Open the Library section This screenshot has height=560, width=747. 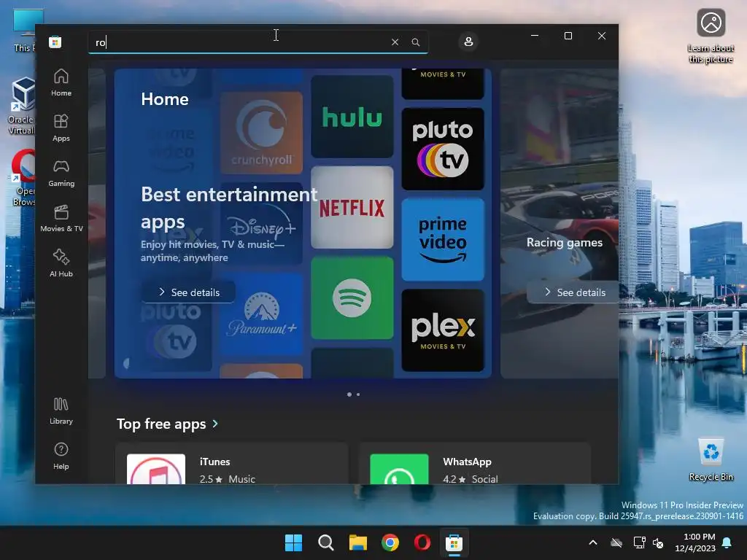click(61, 411)
